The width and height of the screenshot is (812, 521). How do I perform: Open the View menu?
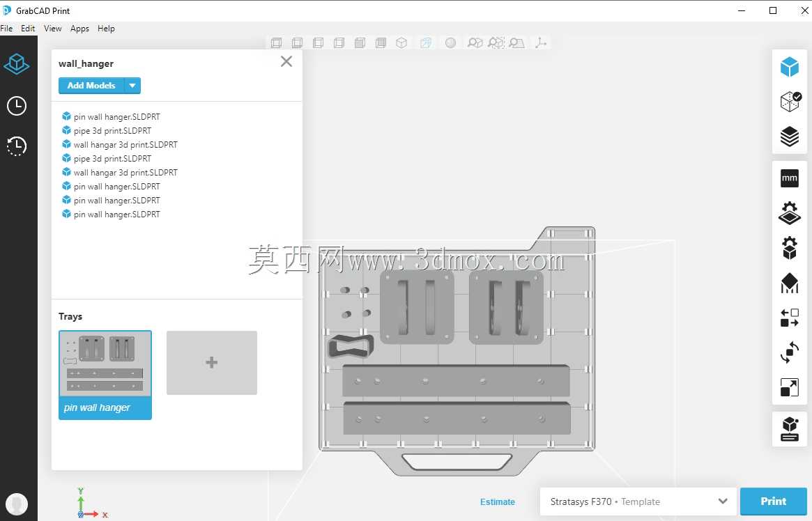(52, 29)
